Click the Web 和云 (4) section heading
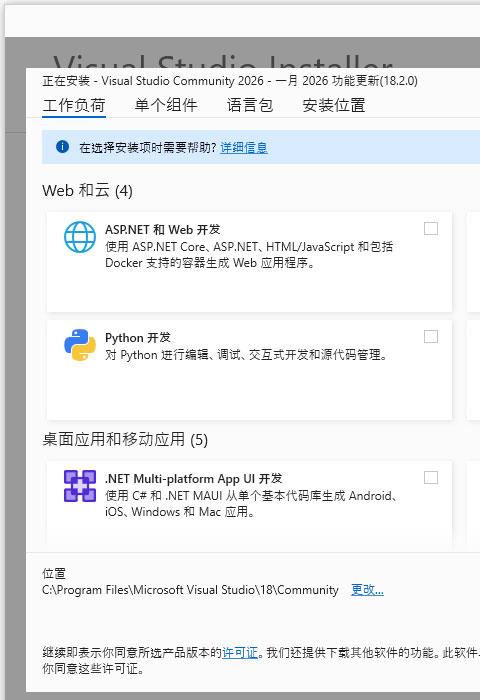This screenshot has width=480, height=700. pos(87,191)
